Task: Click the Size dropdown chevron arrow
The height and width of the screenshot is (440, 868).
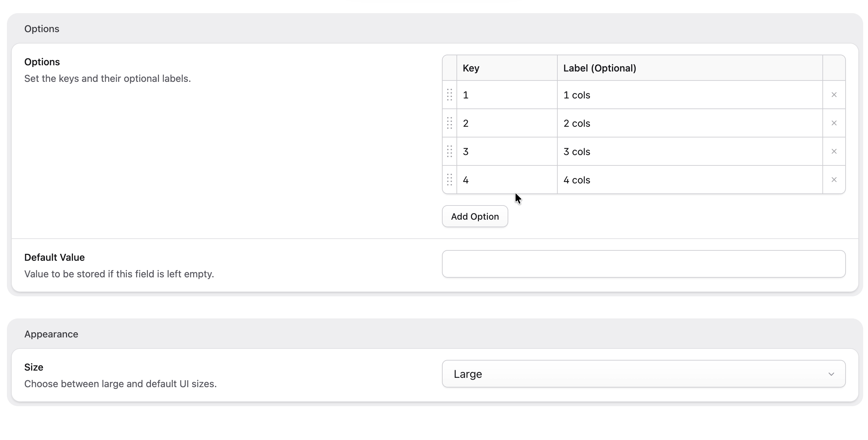Action: click(831, 374)
